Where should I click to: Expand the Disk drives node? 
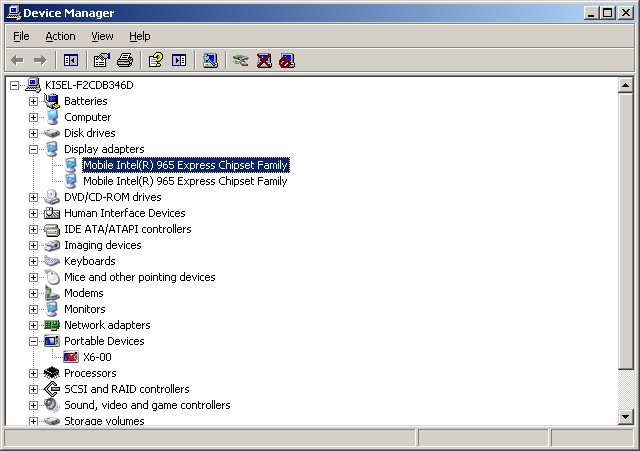coord(33,133)
